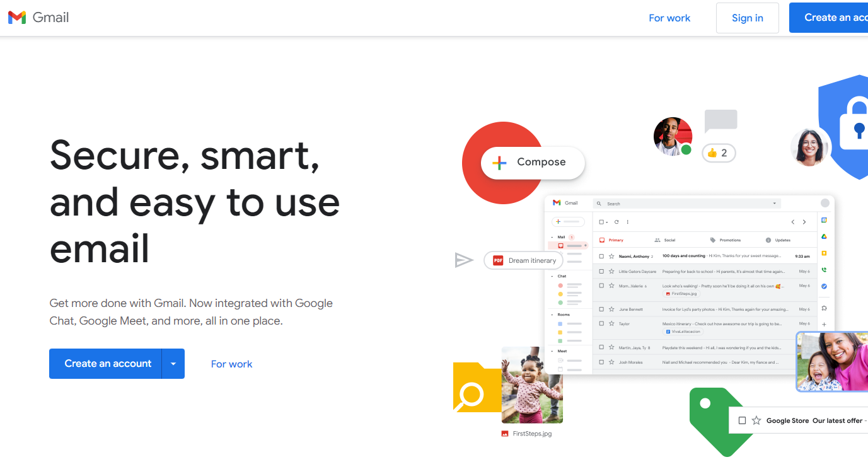
Task: Star the Martin, Jaya, Ty email
Action: click(x=611, y=347)
